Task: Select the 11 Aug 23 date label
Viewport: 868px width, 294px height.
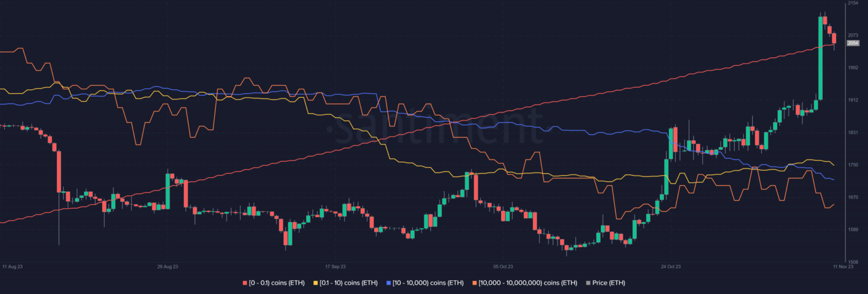Action: (x=13, y=266)
